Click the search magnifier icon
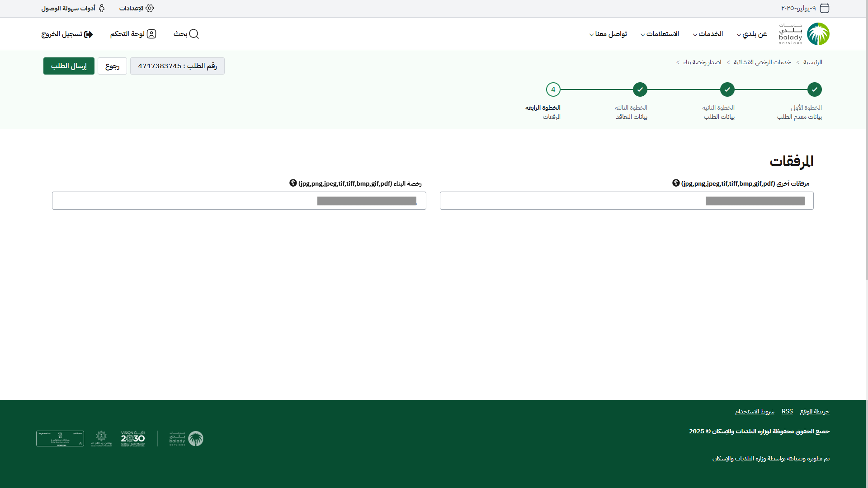Viewport: 868px width, 488px height. pyautogui.click(x=194, y=34)
